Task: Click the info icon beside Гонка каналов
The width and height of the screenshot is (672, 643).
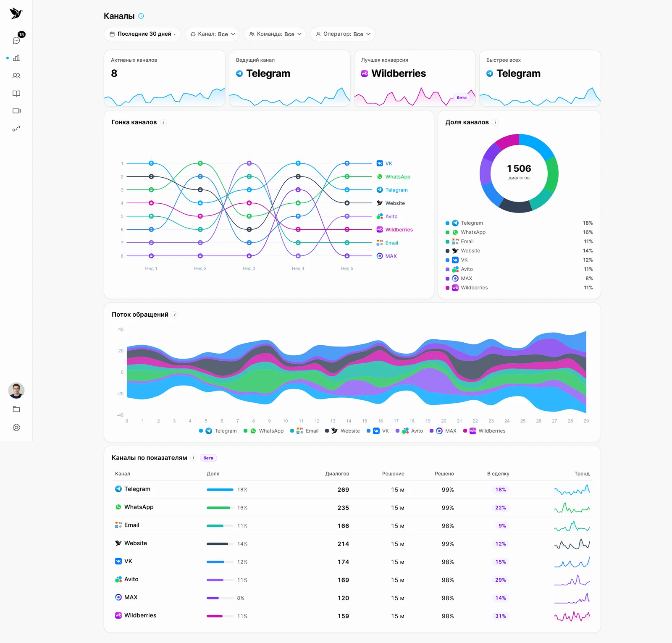Action: (x=163, y=122)
